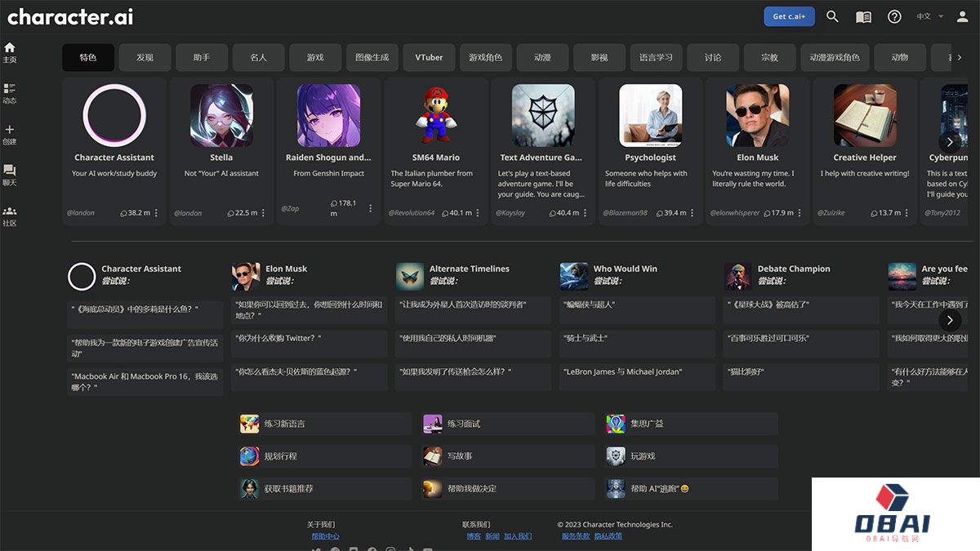Viewport: 980px width, 551px height.
Task: Show more suggestion columns with arrow
Action: click(950, 320)
